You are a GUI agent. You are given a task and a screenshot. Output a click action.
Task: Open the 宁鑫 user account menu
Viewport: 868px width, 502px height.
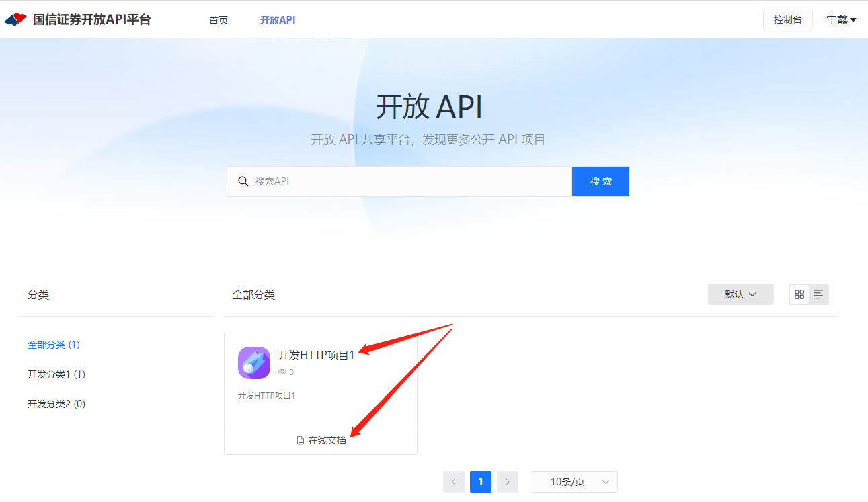(x=841, y=20)
